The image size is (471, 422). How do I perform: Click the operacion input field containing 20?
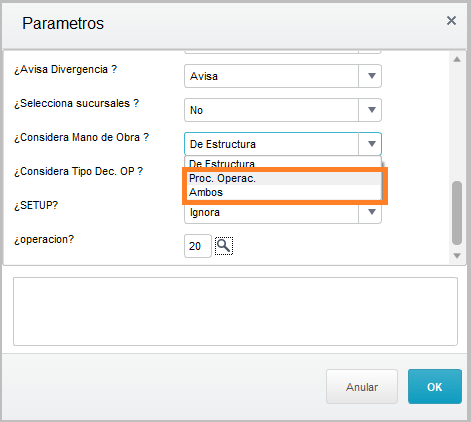pyautogui.click(x=198, y=246)
